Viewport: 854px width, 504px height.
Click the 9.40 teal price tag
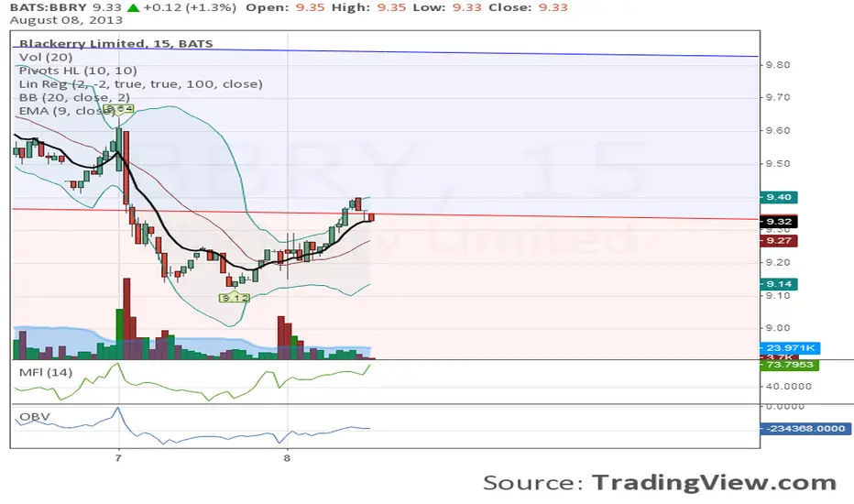(x=778, y=197)
